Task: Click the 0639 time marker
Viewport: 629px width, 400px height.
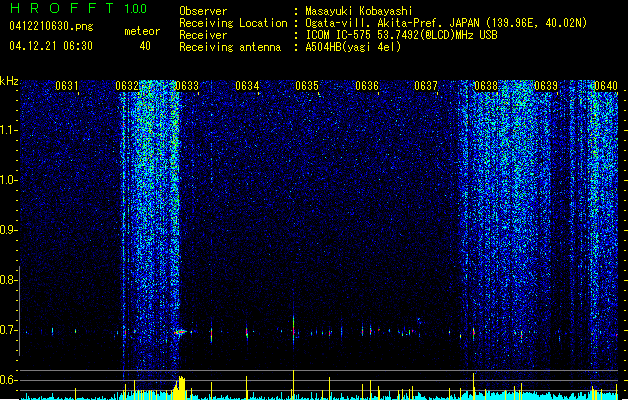Action: coord(546,86)
